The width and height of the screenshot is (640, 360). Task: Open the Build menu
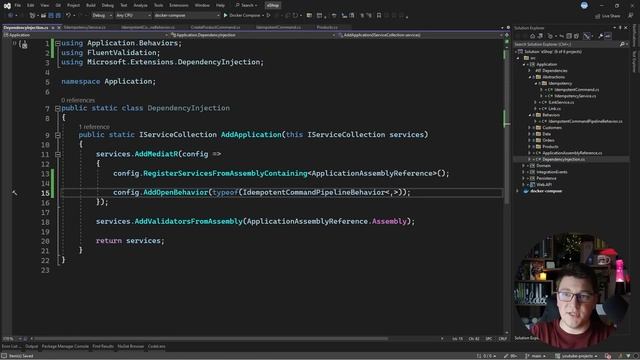coord(91,5)
